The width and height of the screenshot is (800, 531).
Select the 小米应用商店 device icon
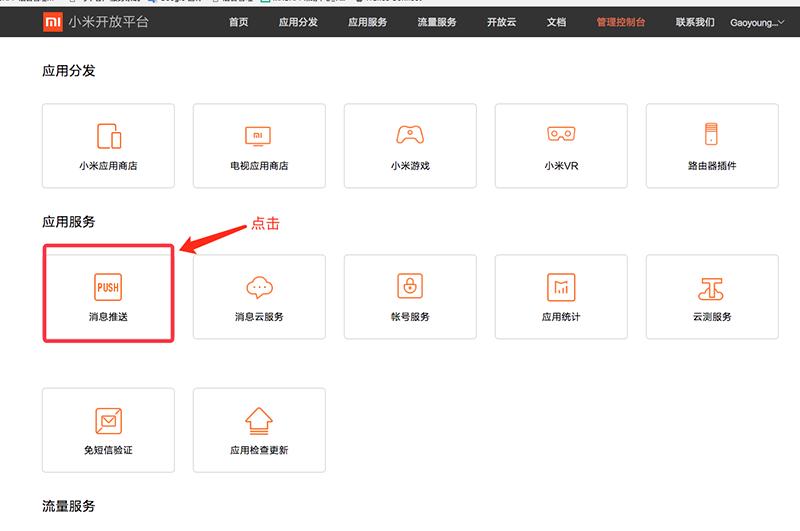(108, 136)
